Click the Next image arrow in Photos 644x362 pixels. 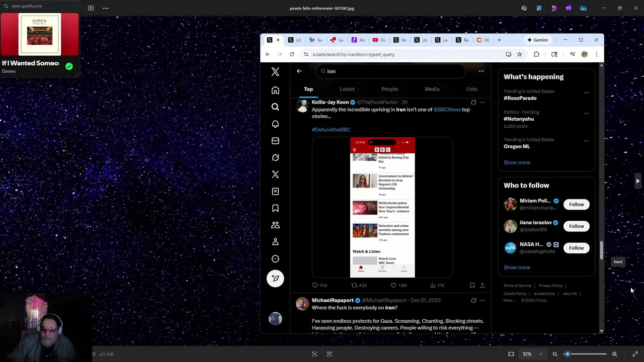[x=637, y=181]
